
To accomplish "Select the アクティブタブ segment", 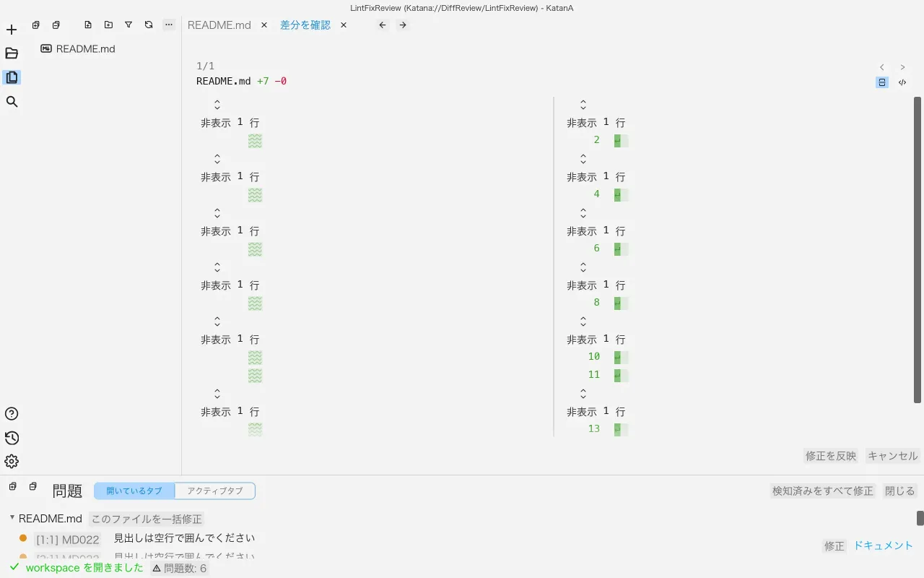I will [215, 491].
